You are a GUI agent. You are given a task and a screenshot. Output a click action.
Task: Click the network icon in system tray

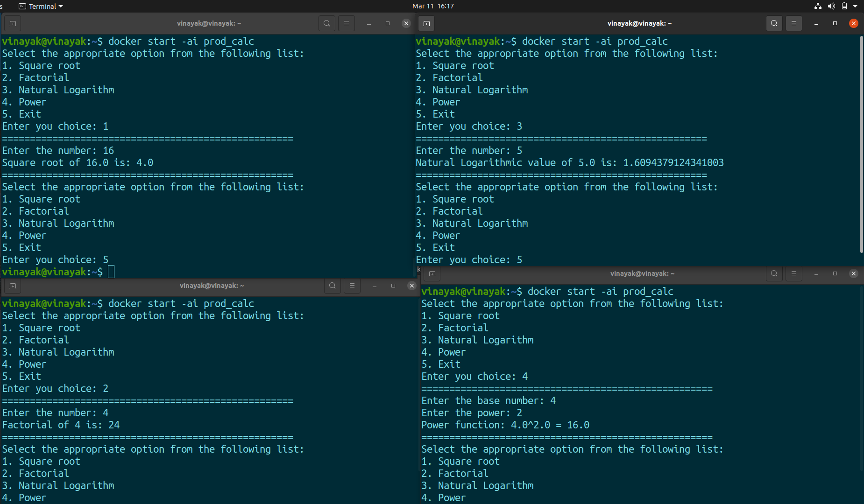tap(818, 6)
